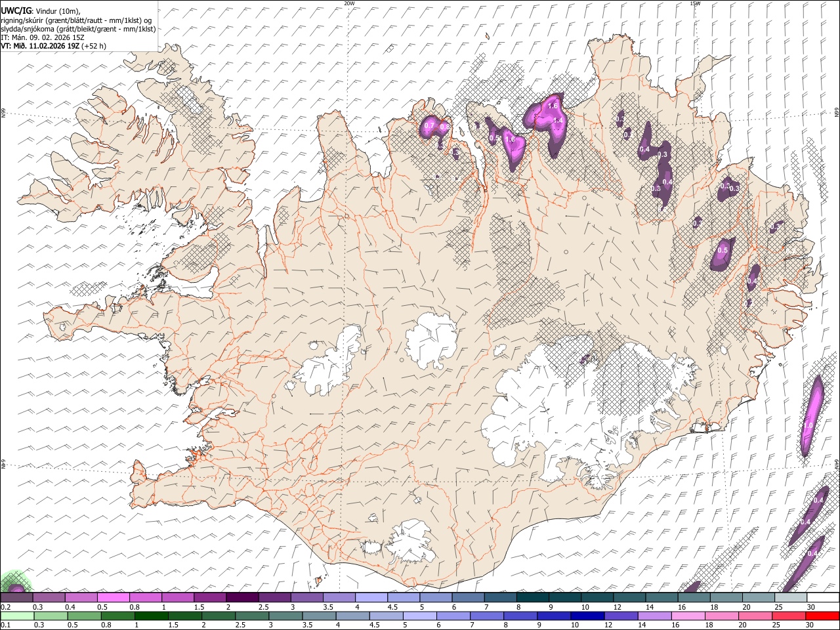The height and width of the screenshot is (630, 840).
Task: Click the bright pink swatch in upper legend row
Action: tap(114, 598)
